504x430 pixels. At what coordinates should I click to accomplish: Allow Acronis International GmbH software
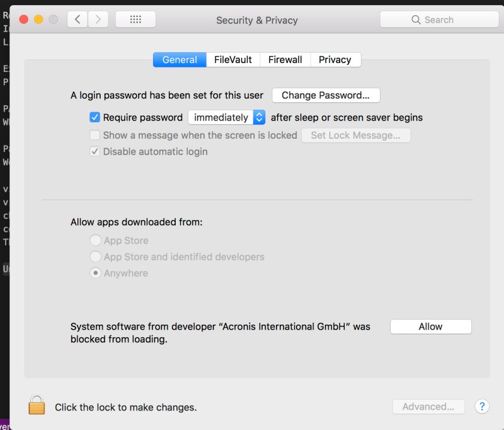pos(431,327)
